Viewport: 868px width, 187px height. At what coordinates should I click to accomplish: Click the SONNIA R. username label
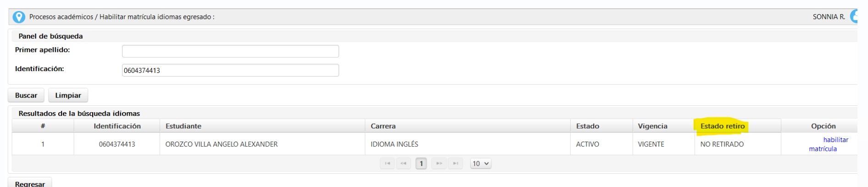pyautogui.click(x=829, y=17)
